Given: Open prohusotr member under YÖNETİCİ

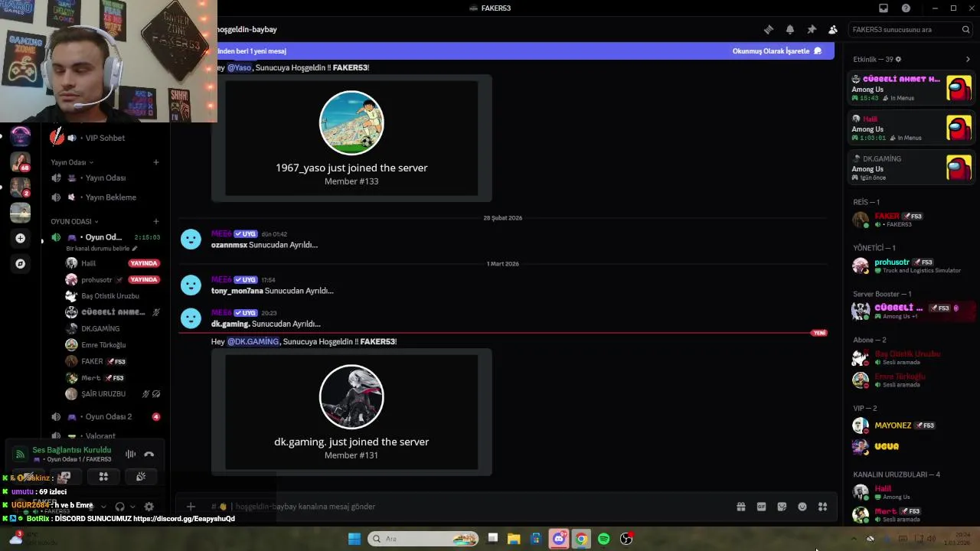Looking at the screenshot, I should [911, 266].
